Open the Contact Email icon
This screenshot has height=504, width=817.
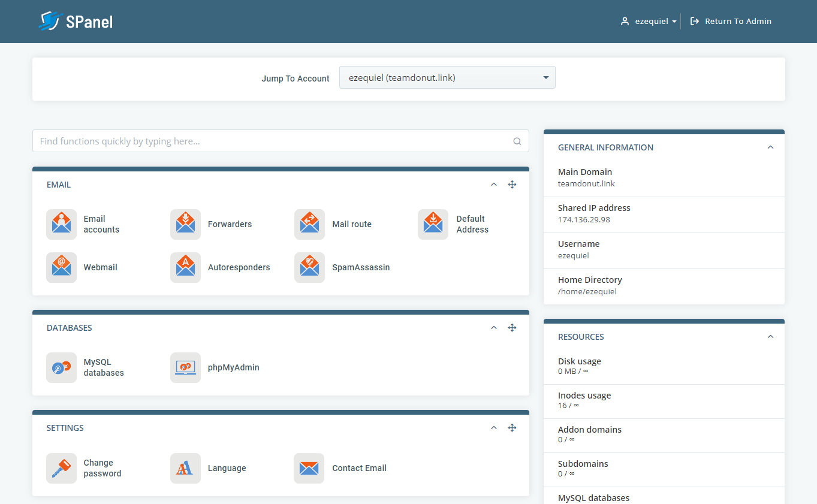(309, 468)
